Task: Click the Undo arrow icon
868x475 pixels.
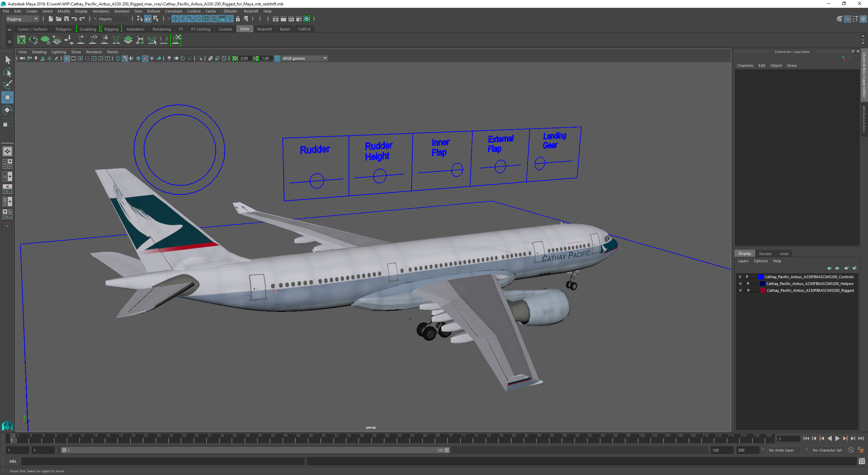Action: point(74,19)
